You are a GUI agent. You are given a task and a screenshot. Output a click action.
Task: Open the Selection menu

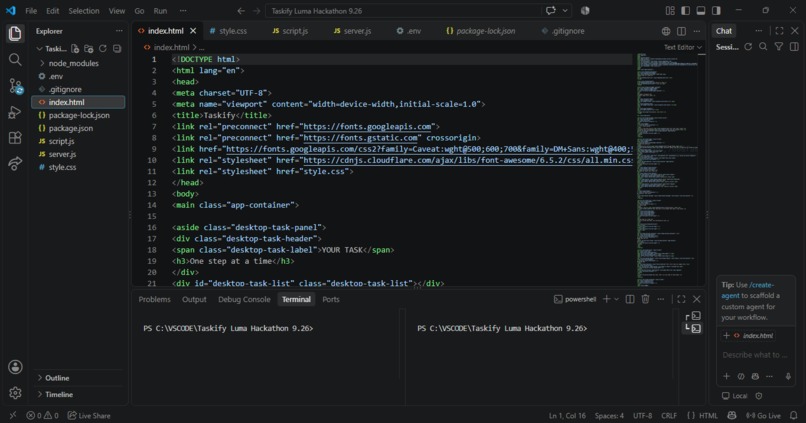coord(84,11)
